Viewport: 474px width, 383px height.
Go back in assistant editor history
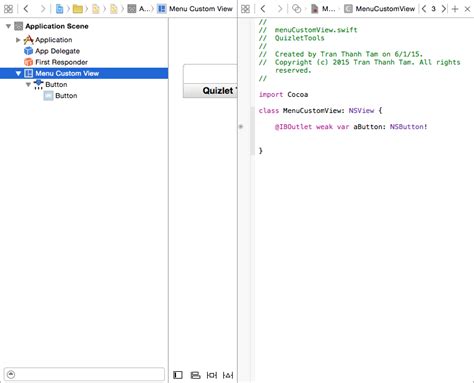263,9
